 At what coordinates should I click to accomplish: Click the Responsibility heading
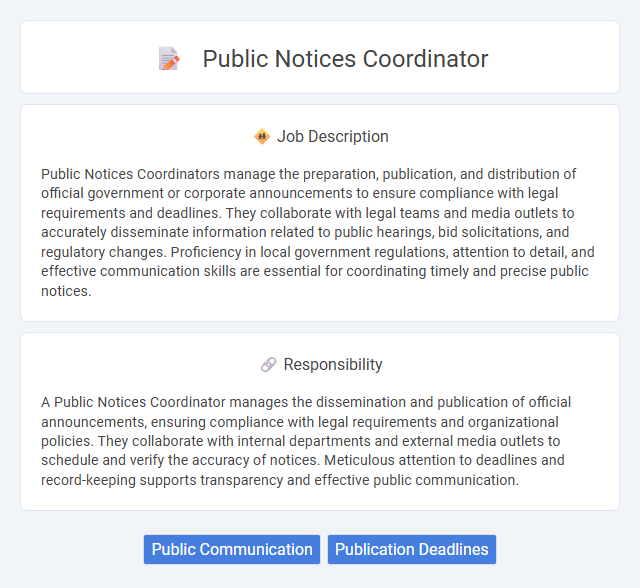(x=333, y=364)
